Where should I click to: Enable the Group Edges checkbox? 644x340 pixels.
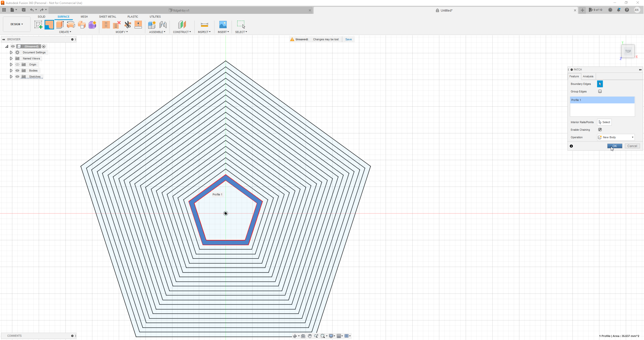pyautogui.click(x=600, y=91)
